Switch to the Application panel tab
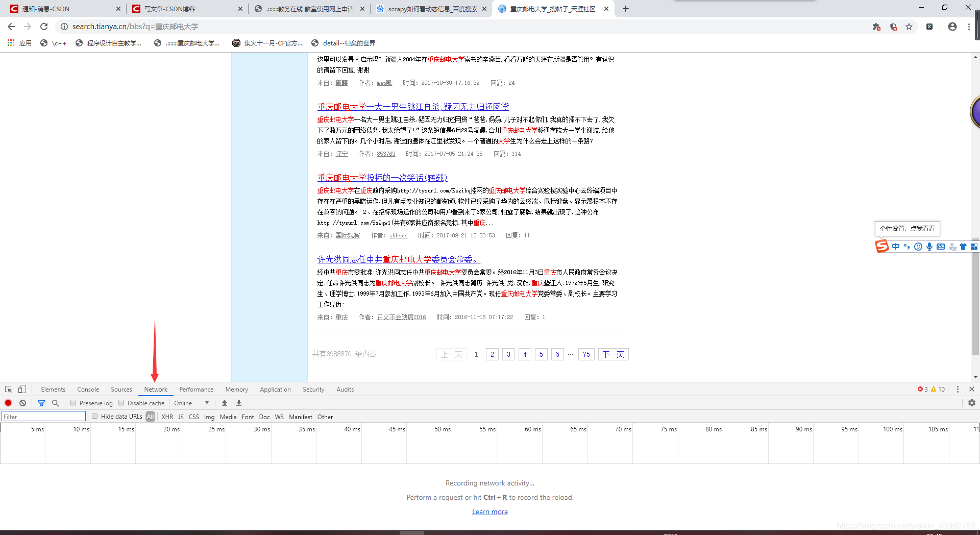 tap(275, 389)
